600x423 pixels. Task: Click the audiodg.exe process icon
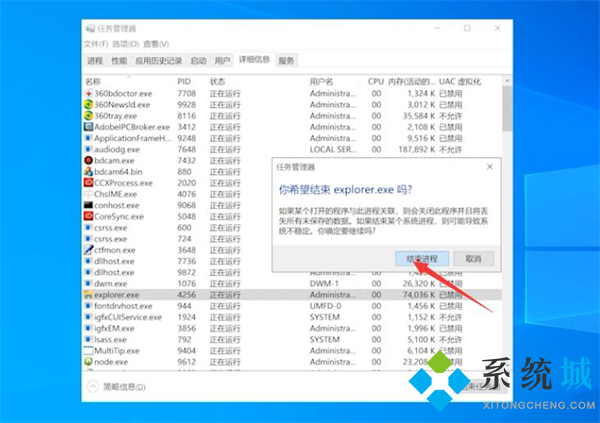pyautogui.click(x=88, y=149)
